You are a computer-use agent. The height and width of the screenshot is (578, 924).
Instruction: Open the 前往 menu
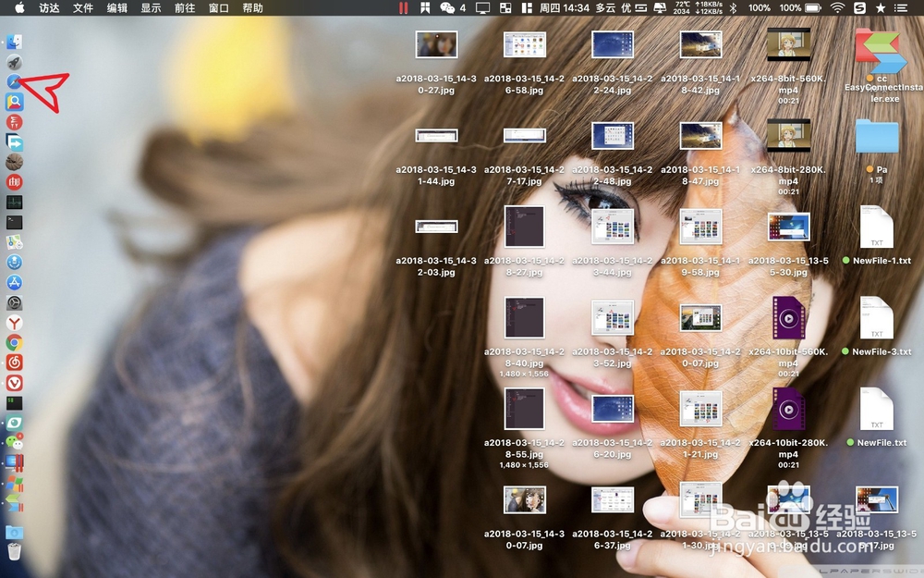click(x=185, y=7)
